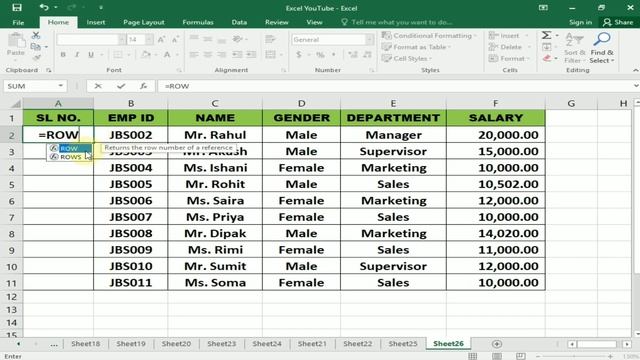Click Delete cells button
640x360 pixels.
pyautogui.click(x=506, y=47)
